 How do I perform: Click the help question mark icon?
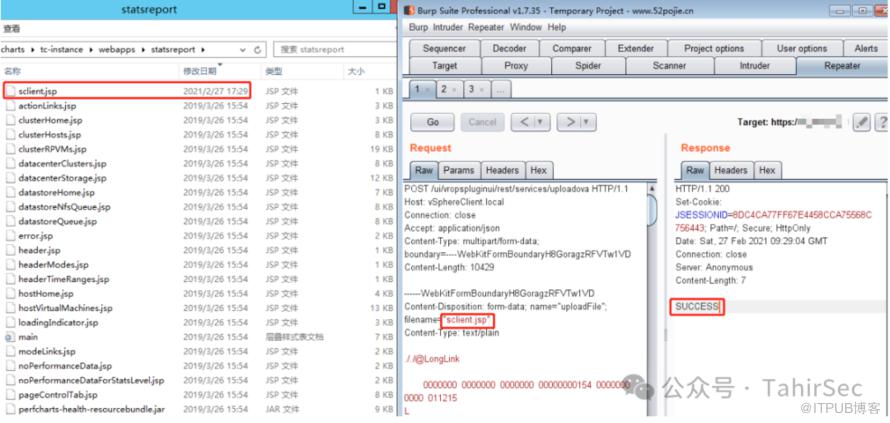click(882, 122)
